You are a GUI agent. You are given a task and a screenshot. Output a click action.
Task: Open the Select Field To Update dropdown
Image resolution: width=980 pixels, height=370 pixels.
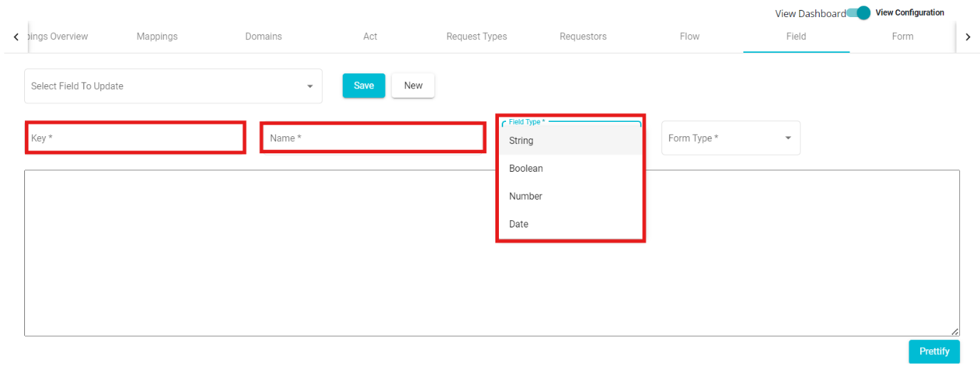point(173,86)
